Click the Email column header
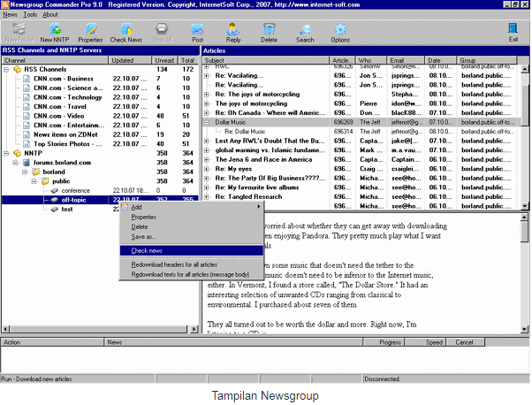 coord(406,60)
